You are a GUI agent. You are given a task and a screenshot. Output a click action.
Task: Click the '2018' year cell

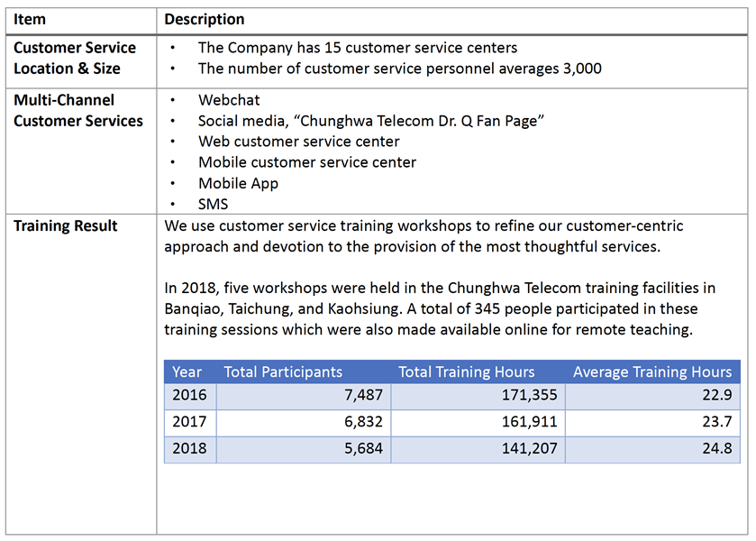coord(189,448)
